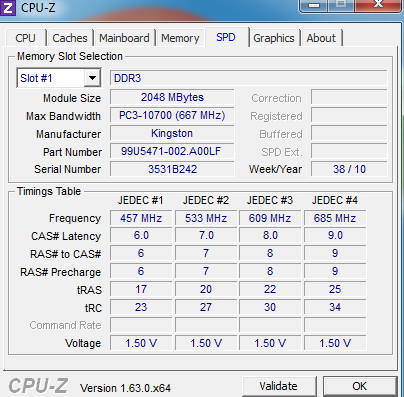Screen dimensions: 404x397
Task: Click the DDR3 memory type field
Action: coord(248,78)
